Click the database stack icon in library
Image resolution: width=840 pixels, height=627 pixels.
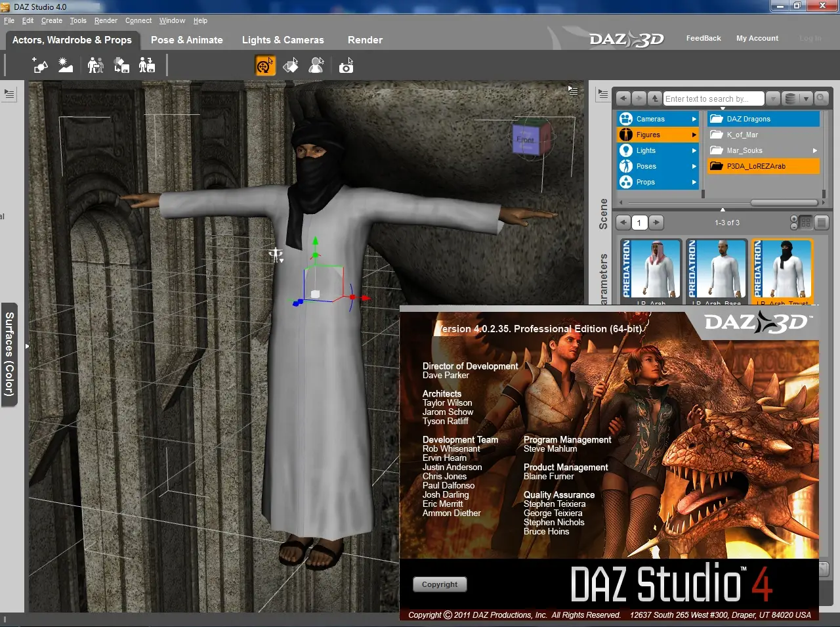tap(790, 98)
